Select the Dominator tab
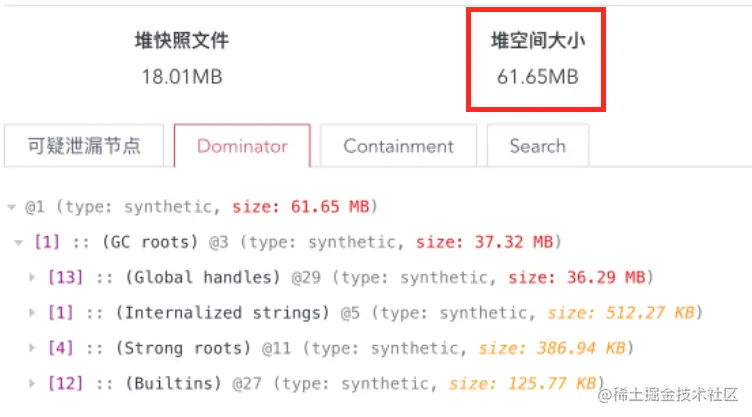Screen dimensions: 752x417 [242, 146]
